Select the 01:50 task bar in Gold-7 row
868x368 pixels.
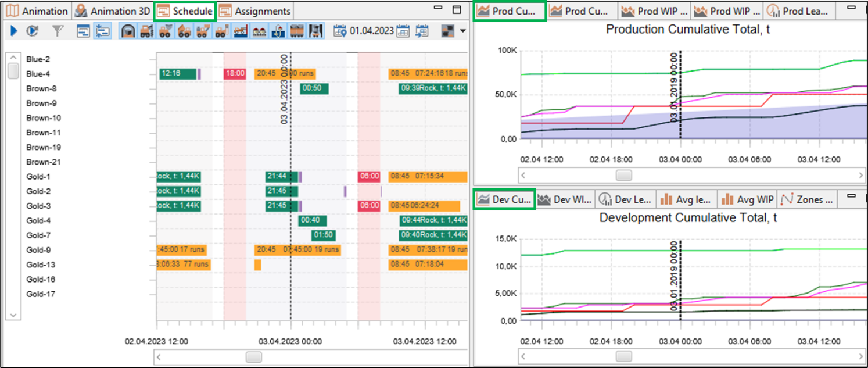coord(323,235)
